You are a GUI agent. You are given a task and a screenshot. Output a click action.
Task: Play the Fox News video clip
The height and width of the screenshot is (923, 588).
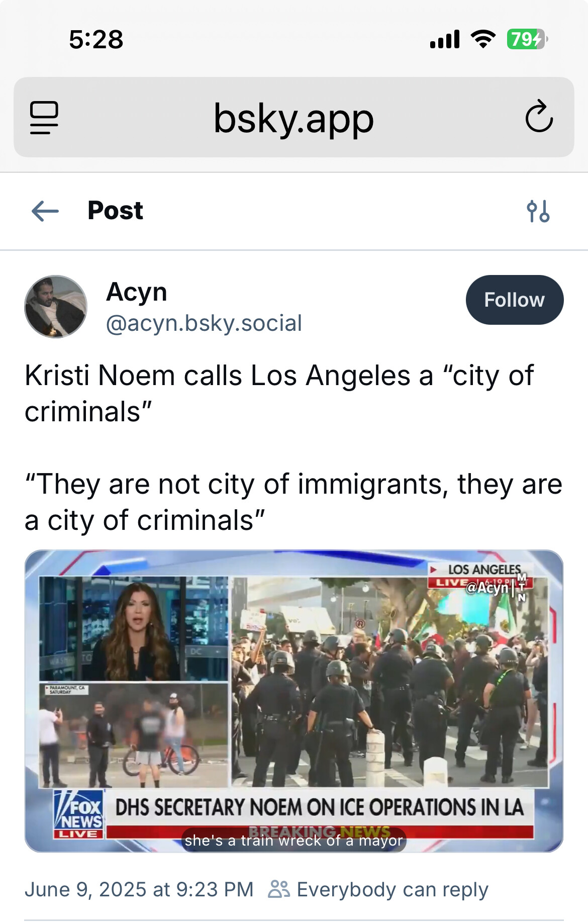coord(294,701)
